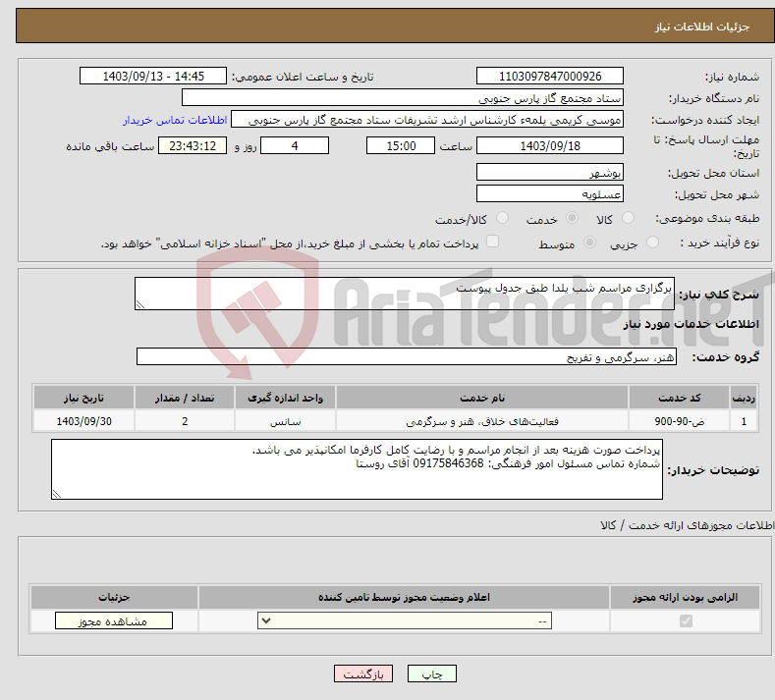Choose جزیی purchase process radio
The width and height of the screenshot is (775, 700).
tap(652, 242)
